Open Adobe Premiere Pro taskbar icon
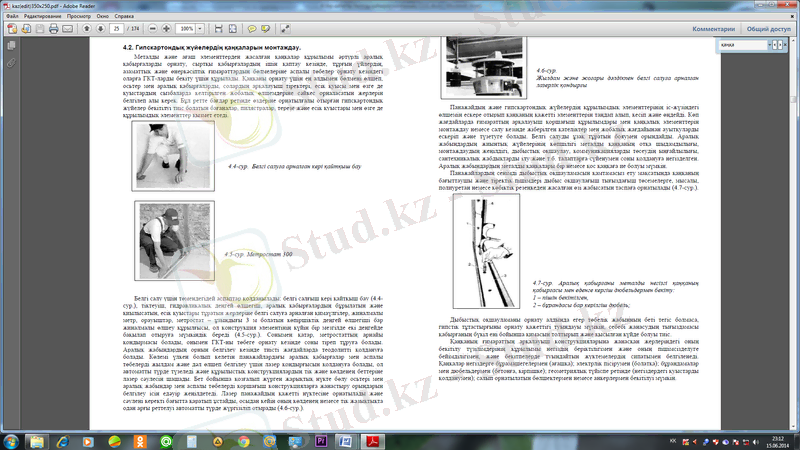Screen dimensions: 800x450 pos(321,441)
